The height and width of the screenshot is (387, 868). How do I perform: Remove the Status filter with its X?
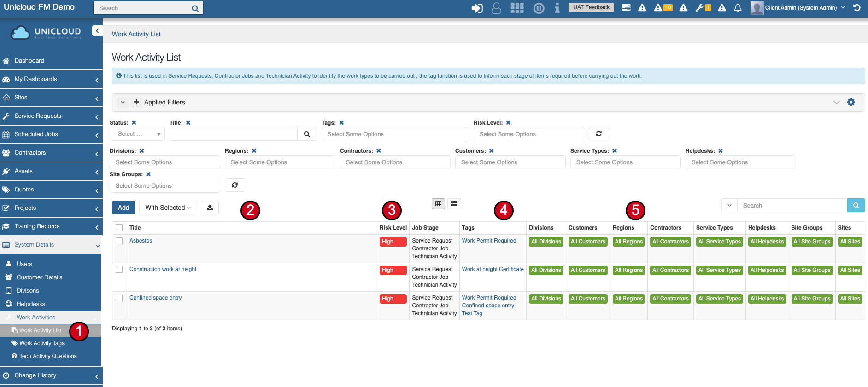click(x=134, y=123)
